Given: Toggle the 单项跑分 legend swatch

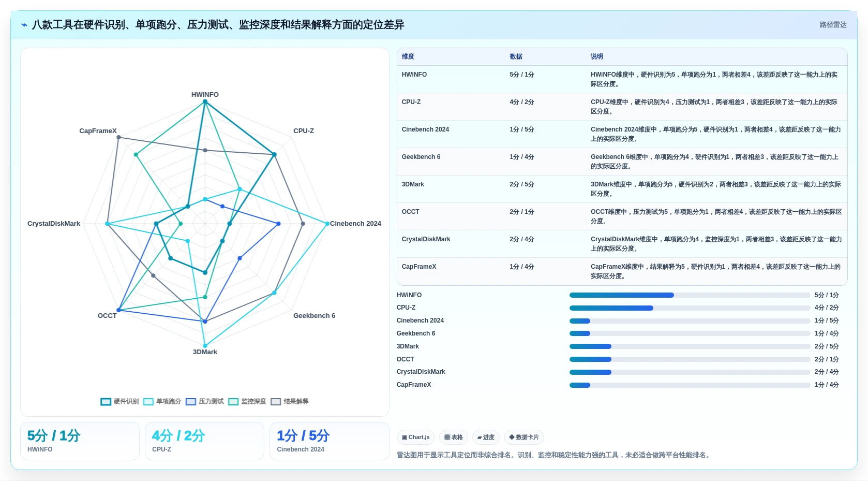Looking at the screenshot, I should tap(148, 402).
